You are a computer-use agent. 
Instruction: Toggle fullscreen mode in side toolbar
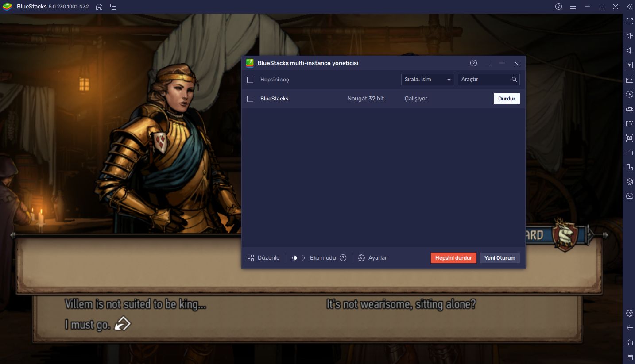pos(630,21)
